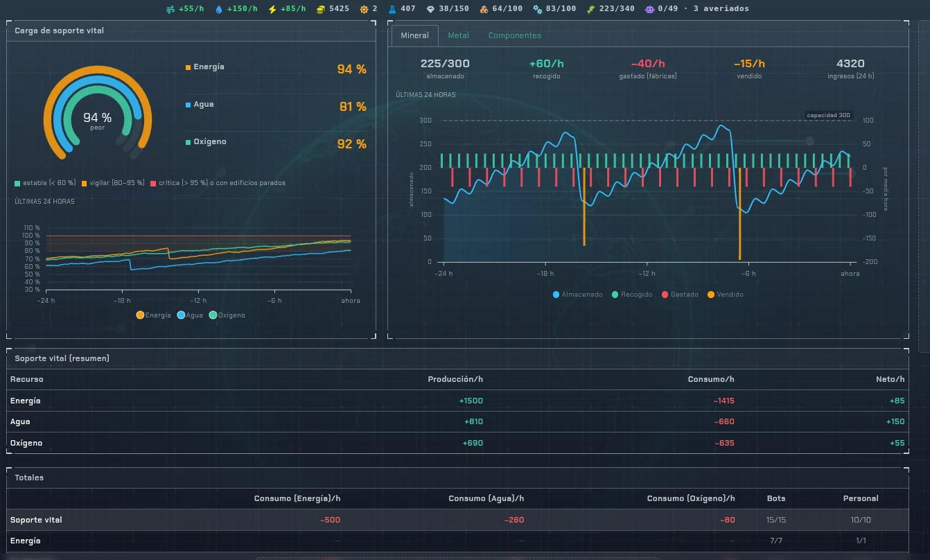This screenshot has width=930, height=560.
Task: Click the Personal column header
Action: tap(861, 498)
